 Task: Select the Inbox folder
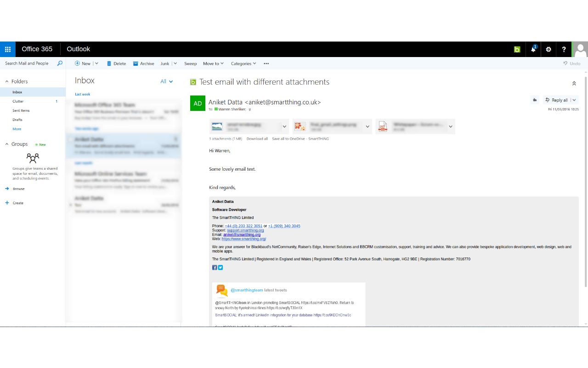click(x=33, y=92)
